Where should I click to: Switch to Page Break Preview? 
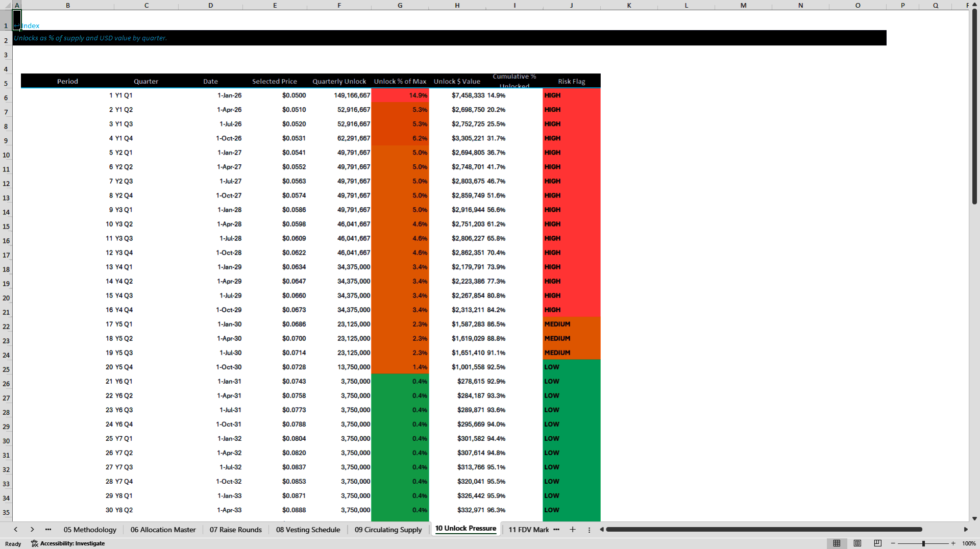point(877,543)
